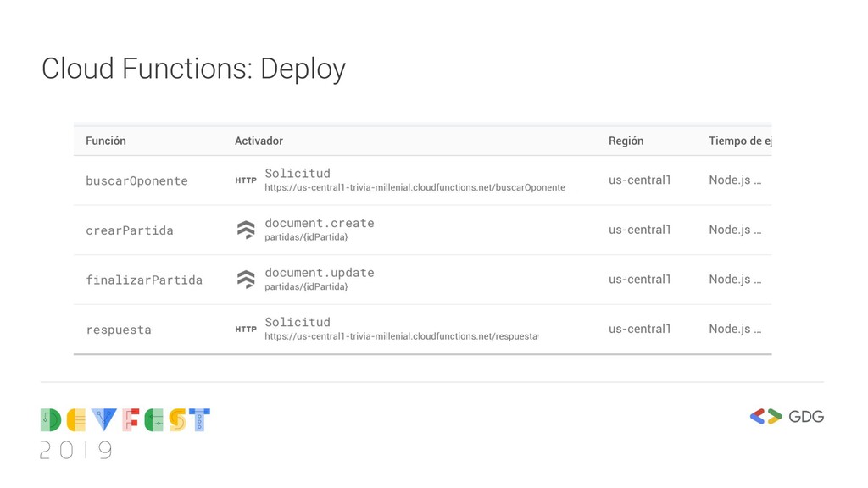This screenshot has width=868, height=488.
Task: Click the GDG logo icon
Action: (767, 417)
